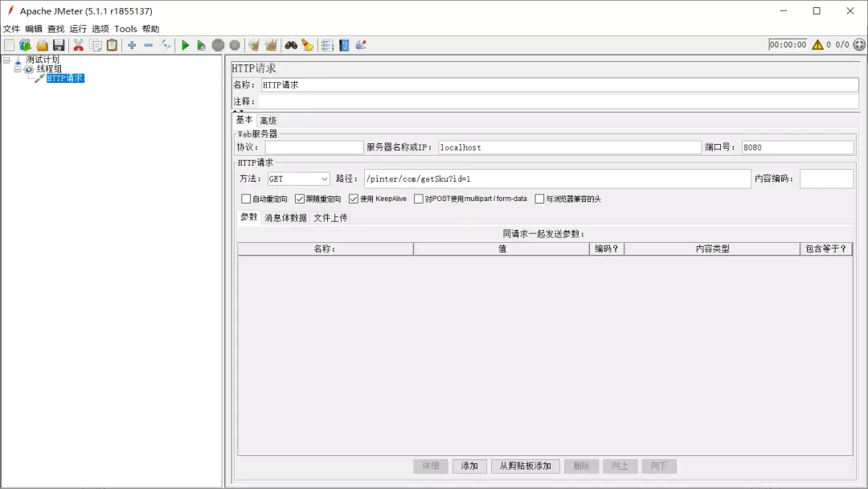Open the 选项 menu

pyautogui.click(x=100, y=29)
